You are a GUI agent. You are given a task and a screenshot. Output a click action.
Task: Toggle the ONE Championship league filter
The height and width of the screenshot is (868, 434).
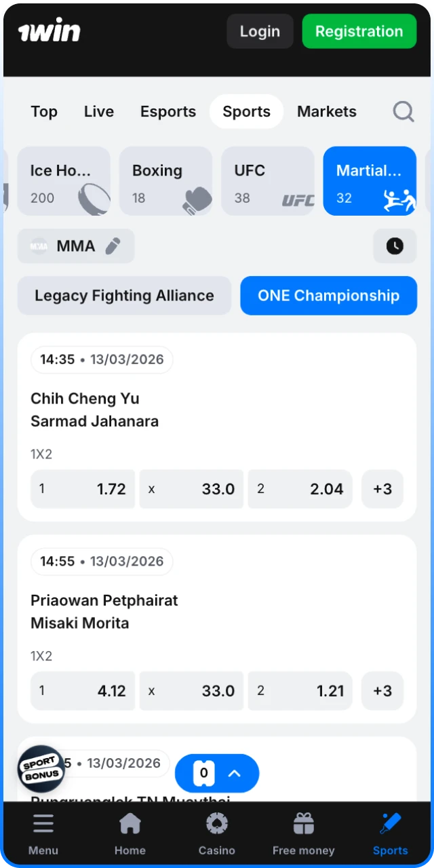328,296
